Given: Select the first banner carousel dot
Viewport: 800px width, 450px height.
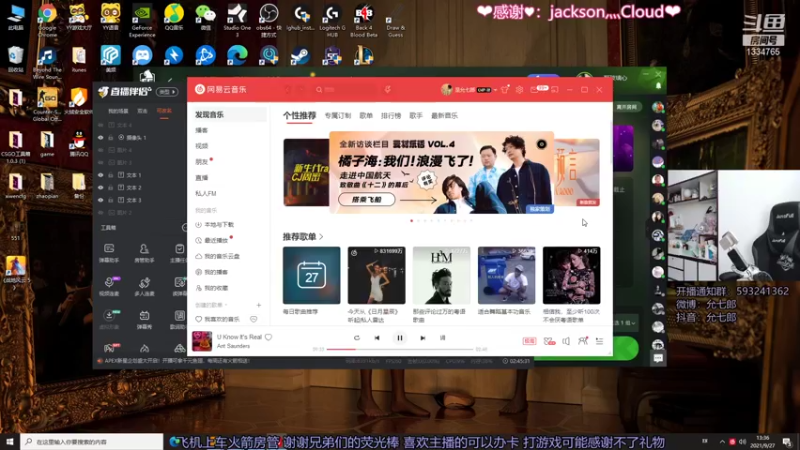Looking at the screenshot, I should point(412,221).
